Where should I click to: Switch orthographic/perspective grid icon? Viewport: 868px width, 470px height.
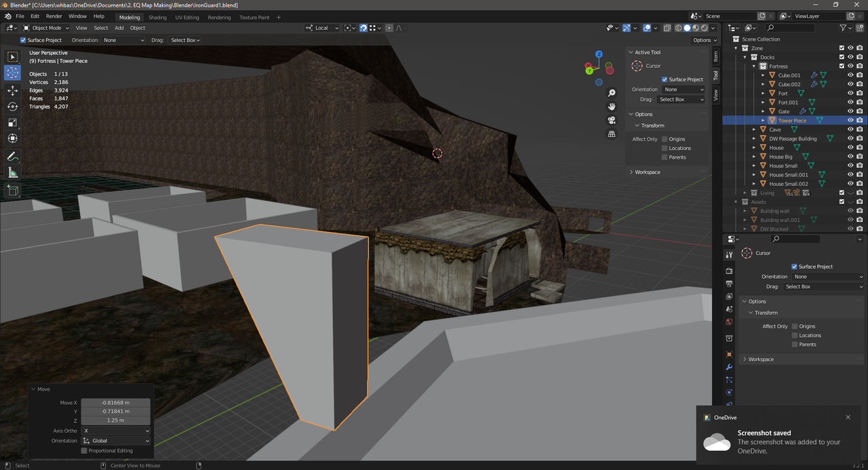pyautogui.click(x=612, y=134)
